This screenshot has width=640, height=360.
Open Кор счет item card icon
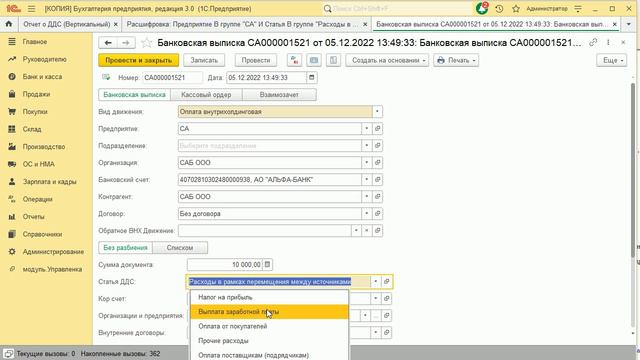point(387,298)
